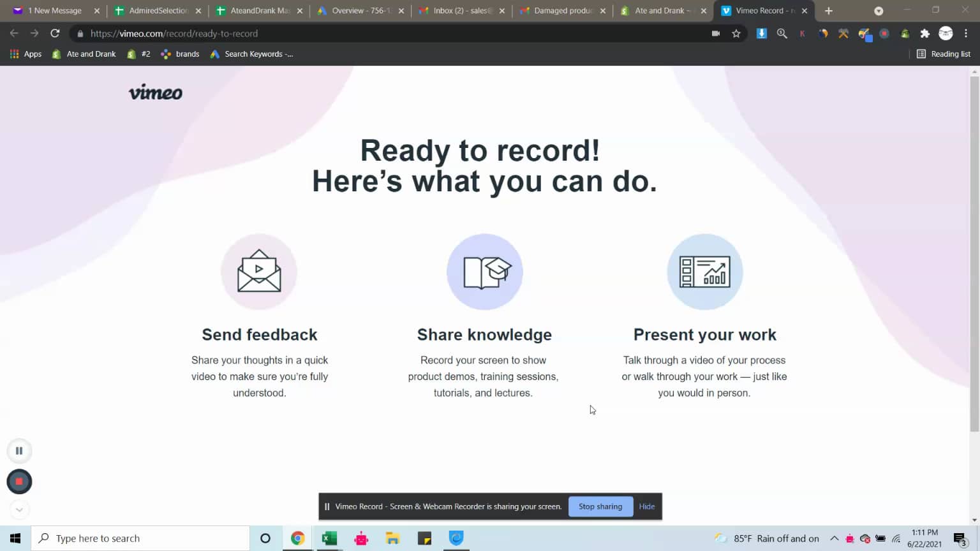
Task: Click the Share knowledge book icon
Action: [485, 272]
